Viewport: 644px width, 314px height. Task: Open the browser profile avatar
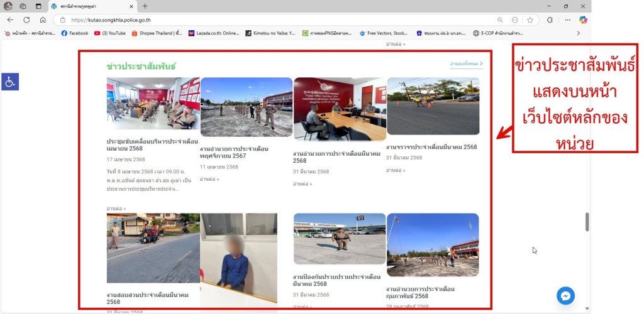coord(7,6)
